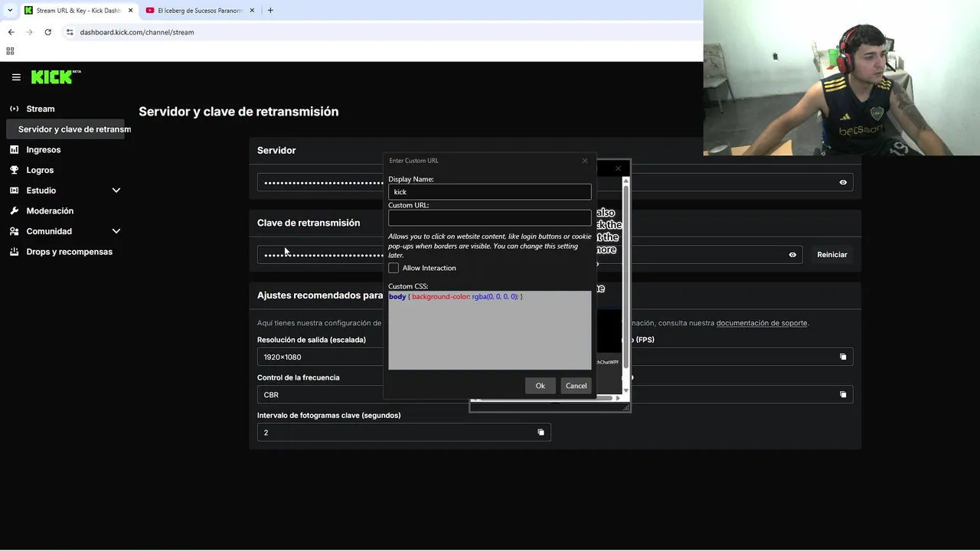Copy the field right of CBR
The image size is (980, 551).
[843, 395]
